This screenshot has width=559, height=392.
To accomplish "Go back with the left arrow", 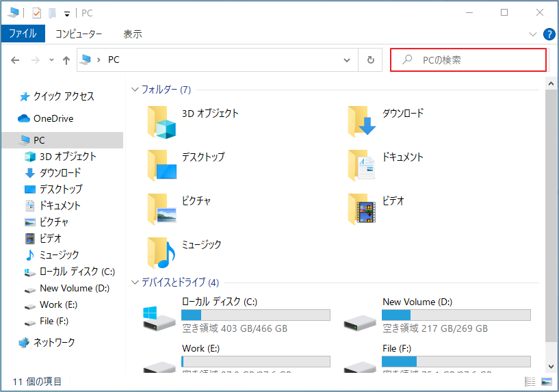I will (15, 60).
